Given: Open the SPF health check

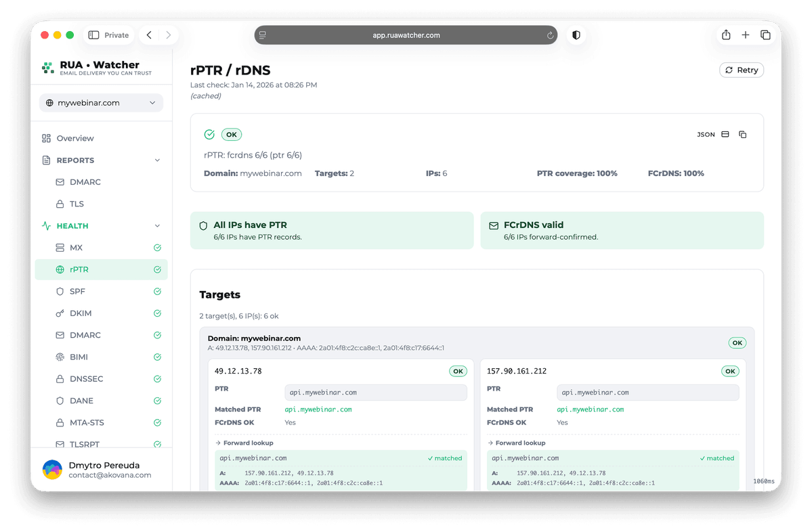Looking at the screenshot, I should (77, 292).
